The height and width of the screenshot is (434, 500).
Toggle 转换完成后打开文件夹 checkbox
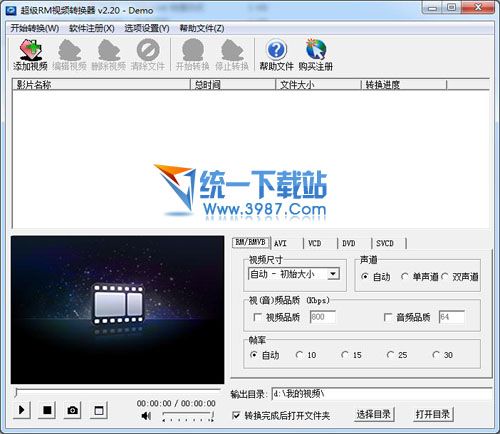(x=236, y=415)
